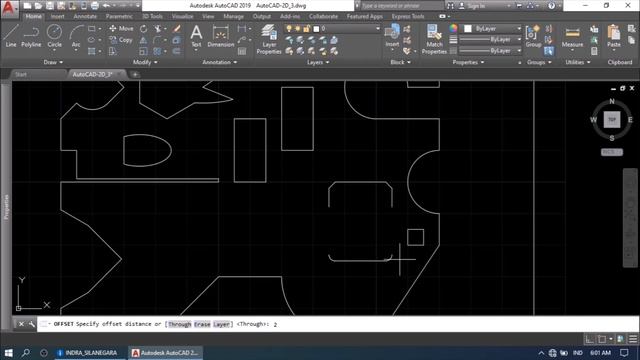640x360 pixels.
Task: Click the Plot printer icon in quick access
Action: pos(95,6)
